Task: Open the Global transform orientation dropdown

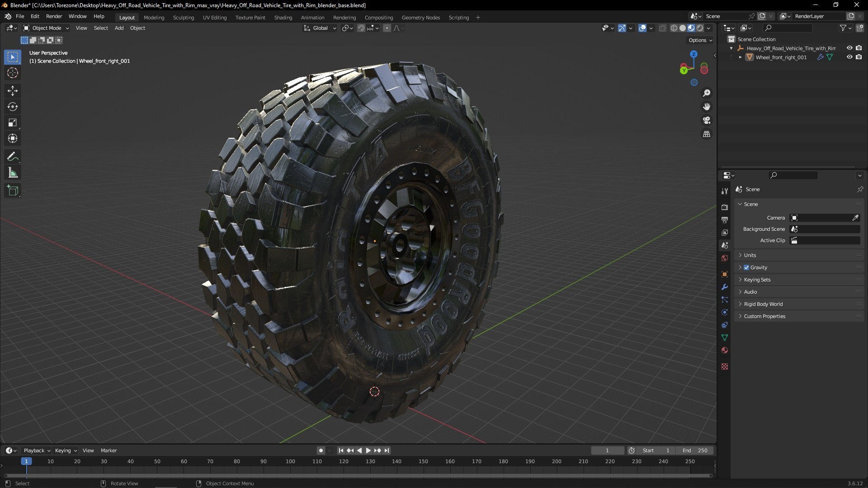Action: pyautogui.click(x=320, y=28)
